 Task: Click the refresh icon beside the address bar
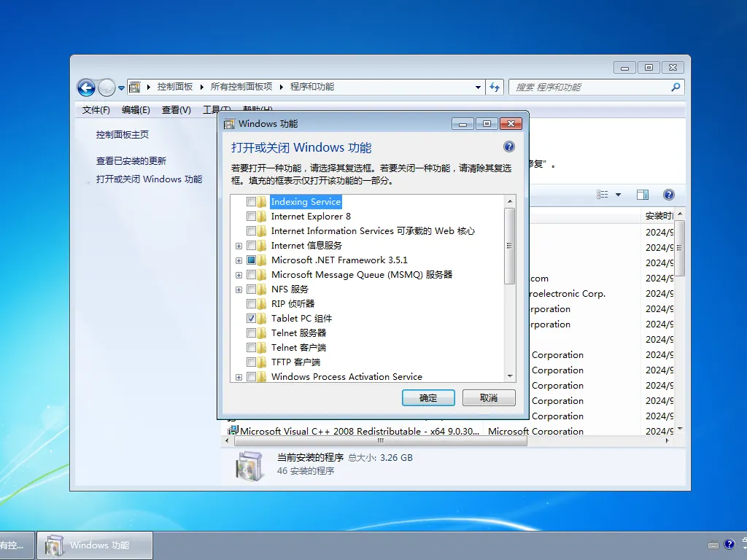pyautogui.click(x=495, y=87)
